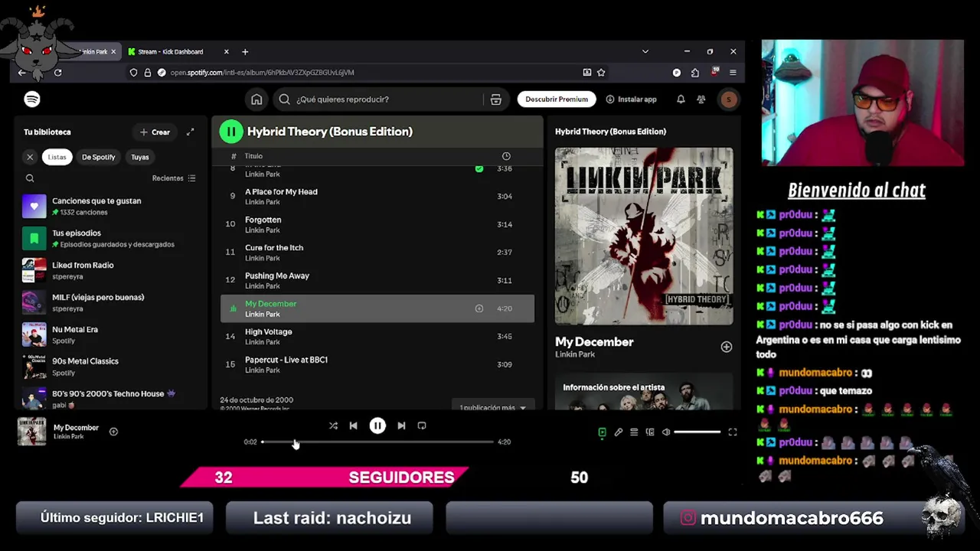Expand the 1 publicación más dropdown
This screenshot has height=551, width=980.
pyautogui.click(x=493, y=407)
